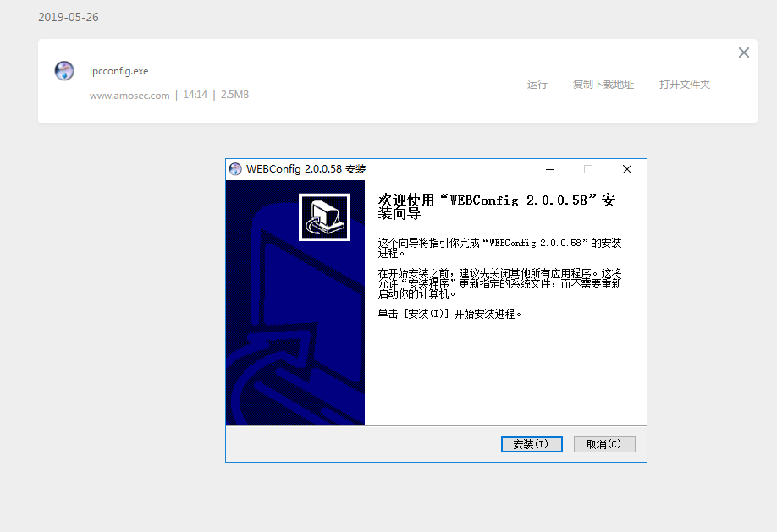Click the WEBConfig installer title bar icon
The width and height of the screenshot is (777, 532).
(x=235, y=169)
